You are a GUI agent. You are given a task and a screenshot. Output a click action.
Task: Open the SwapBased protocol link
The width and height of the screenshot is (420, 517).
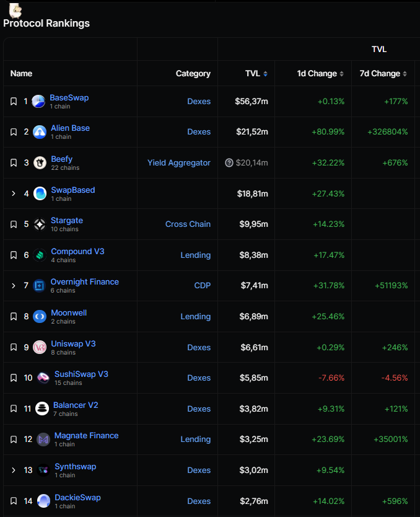click(x=73, y=190)
